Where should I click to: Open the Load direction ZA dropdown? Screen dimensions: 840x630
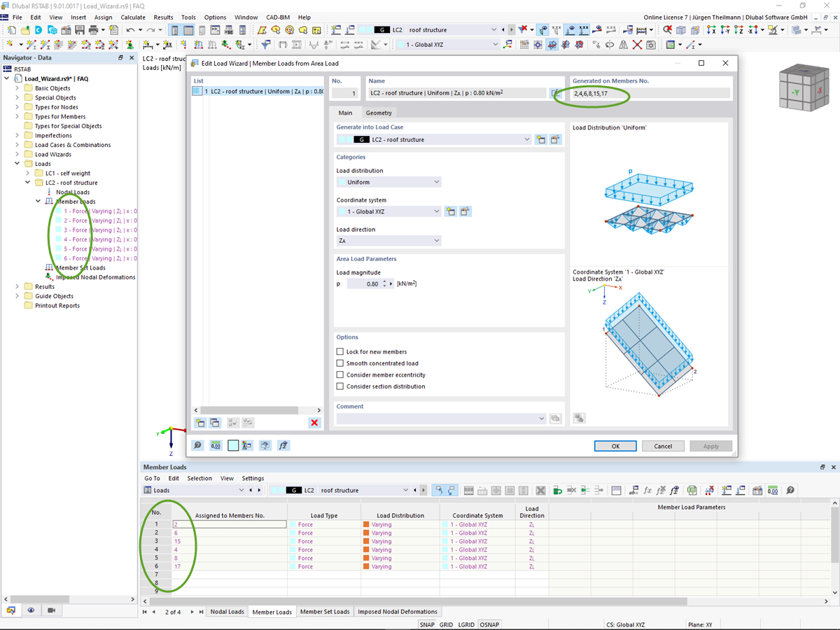tap(388, 241)
